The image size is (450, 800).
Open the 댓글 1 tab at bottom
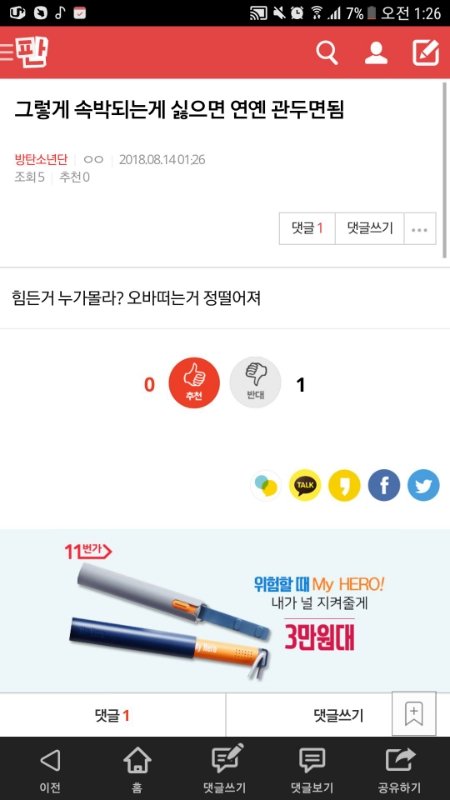pyautogui.click(x=113, y=715)
